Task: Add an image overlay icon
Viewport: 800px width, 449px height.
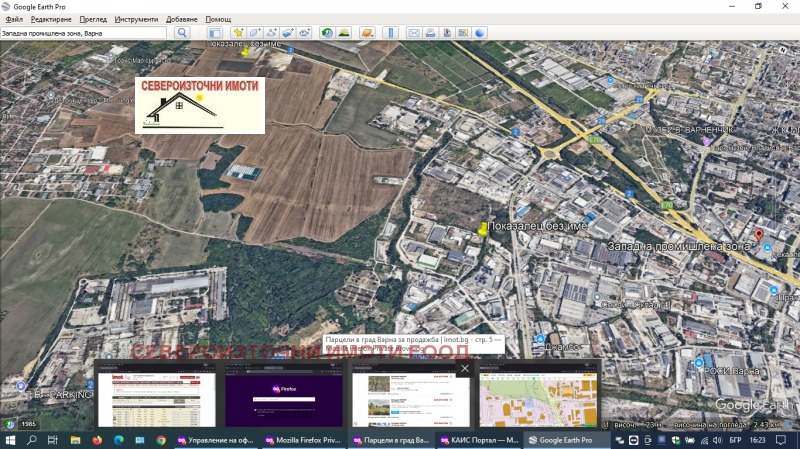Action: click(288, 33)
